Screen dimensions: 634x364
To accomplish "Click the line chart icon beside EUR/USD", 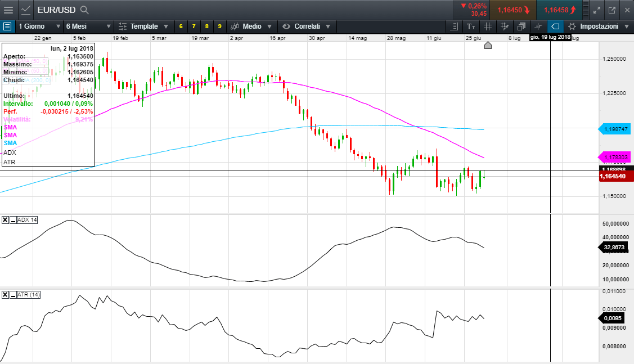I will [26, 10].
